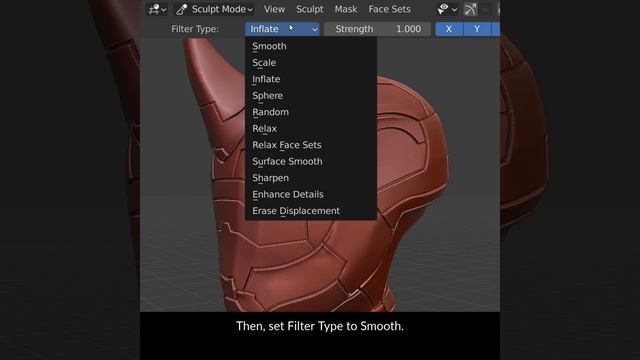Open the Face Sets menu
The height and width of the screenshot is (360, 640).
pos(389,9)
